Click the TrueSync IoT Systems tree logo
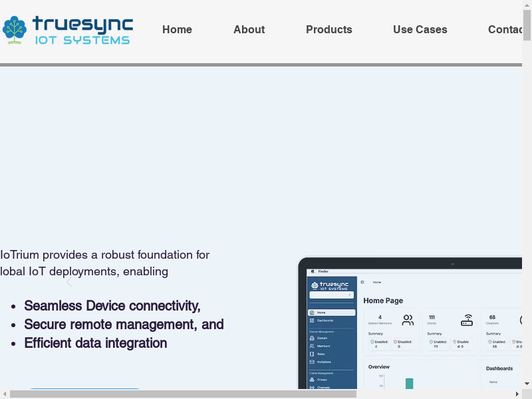 (x=14, y=30)
